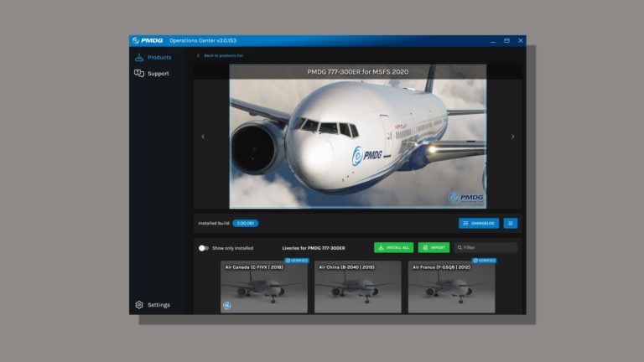Open the Changelog
644x362 pixels.
click(479, 223)
